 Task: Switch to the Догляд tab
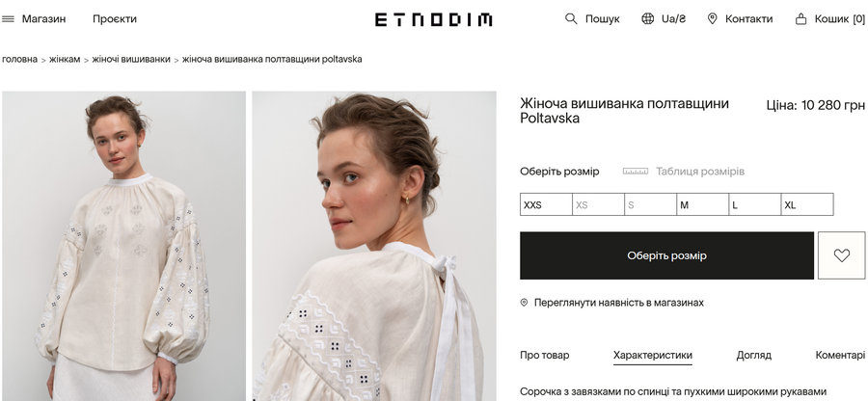click(x=753, y=355)
